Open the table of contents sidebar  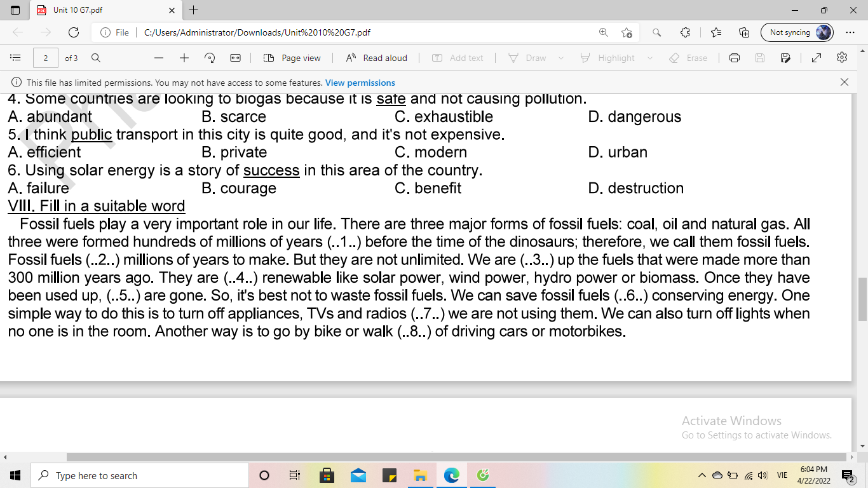16,58
